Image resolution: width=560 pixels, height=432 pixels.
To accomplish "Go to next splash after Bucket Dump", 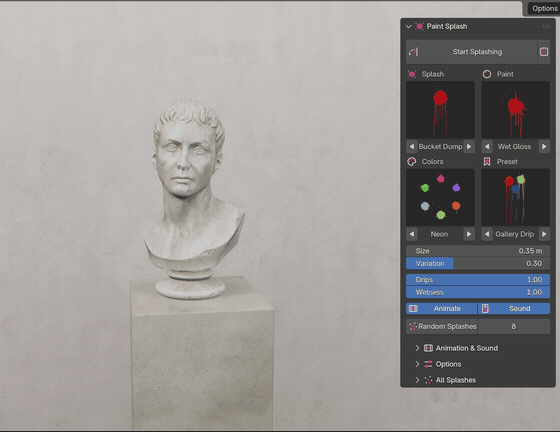I will coord(469,146).
